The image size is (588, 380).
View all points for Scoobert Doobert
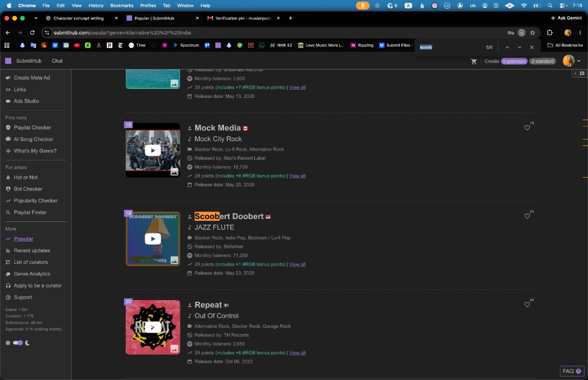297,264
